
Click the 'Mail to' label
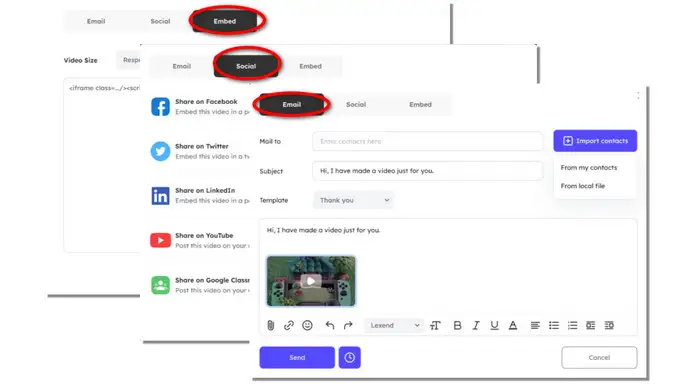click(x=270, y=142)
